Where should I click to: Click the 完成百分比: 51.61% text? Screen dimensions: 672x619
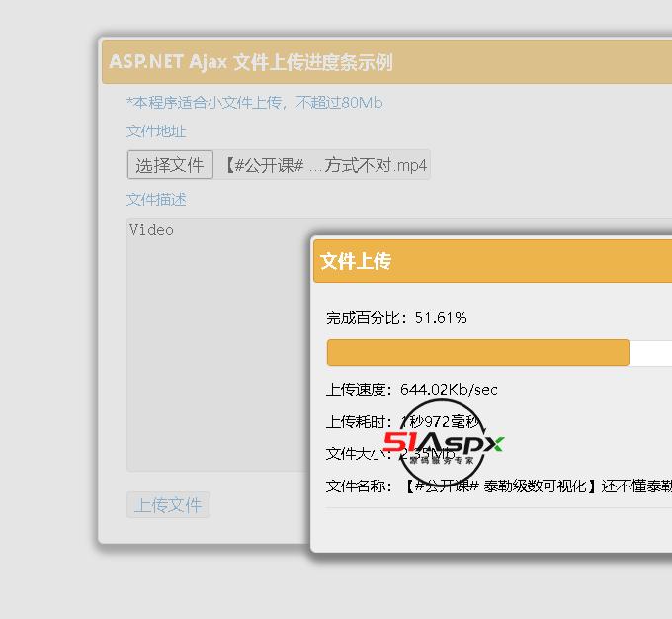coord(396,318)
